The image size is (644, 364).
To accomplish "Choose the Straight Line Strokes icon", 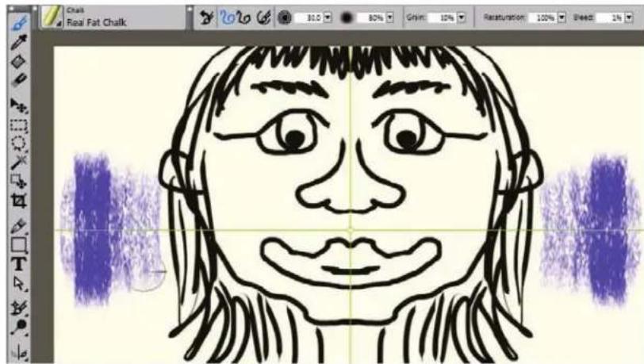I will (244, 17).
